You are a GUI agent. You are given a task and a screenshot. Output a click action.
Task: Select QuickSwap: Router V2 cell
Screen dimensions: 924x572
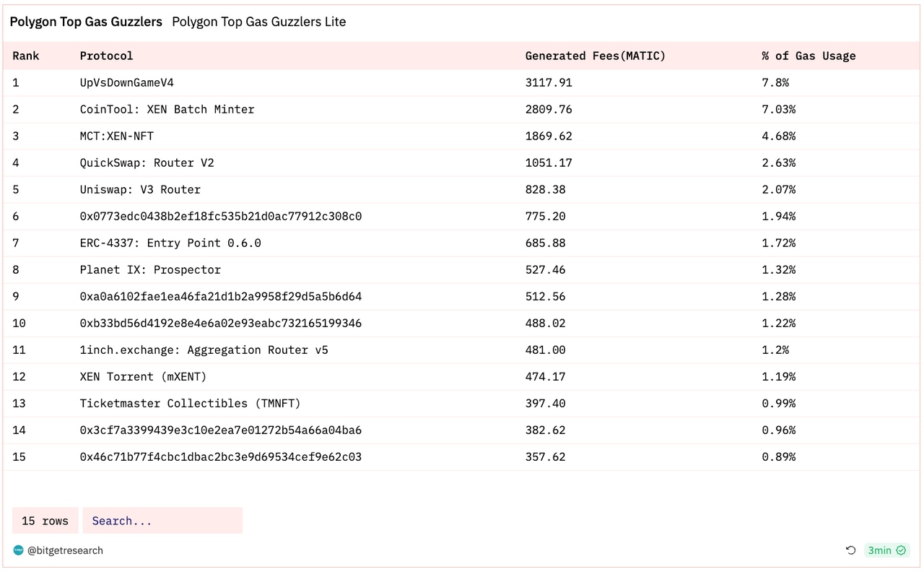[147, 162]
